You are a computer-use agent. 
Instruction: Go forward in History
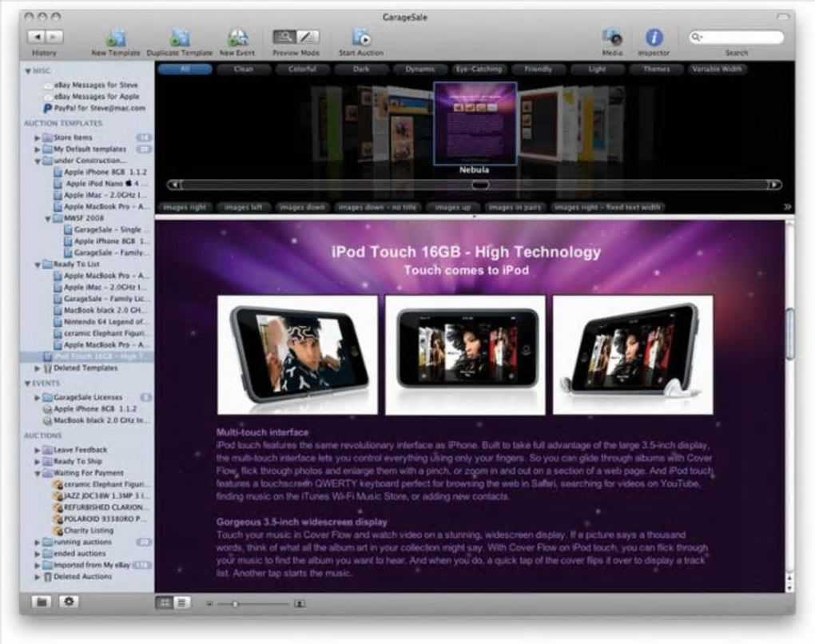point(54,37)
